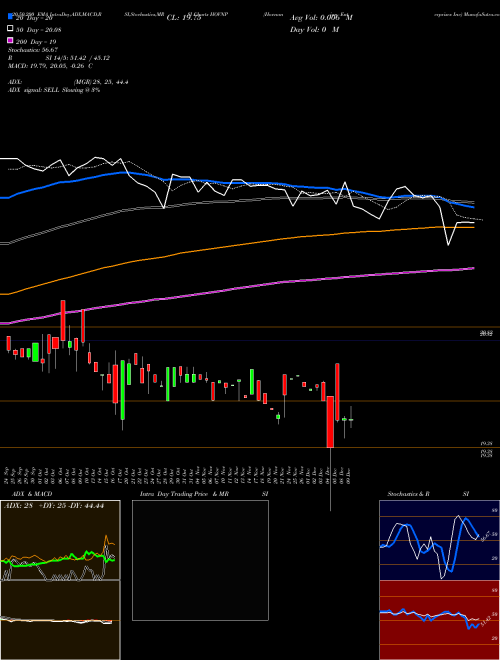The image size is (500, 660).
Task: Open the MACD mini chart below ADX
Action: coord(60,620)
